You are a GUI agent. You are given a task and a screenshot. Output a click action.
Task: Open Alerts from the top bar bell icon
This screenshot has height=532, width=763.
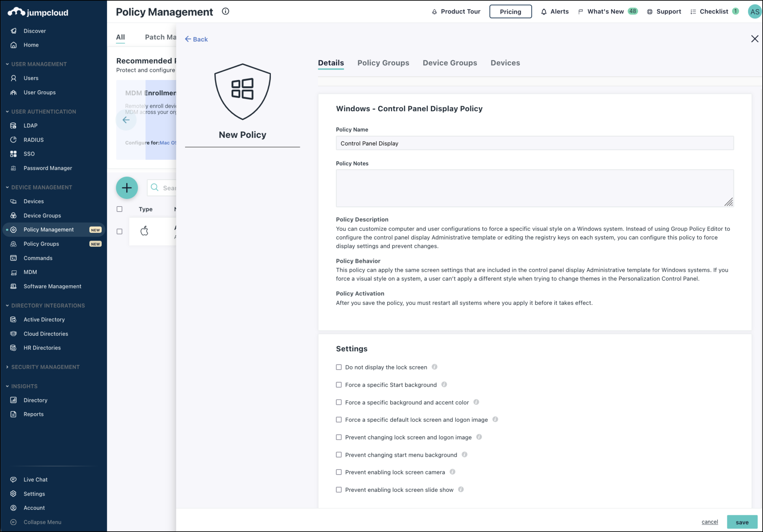click(544, 11)
